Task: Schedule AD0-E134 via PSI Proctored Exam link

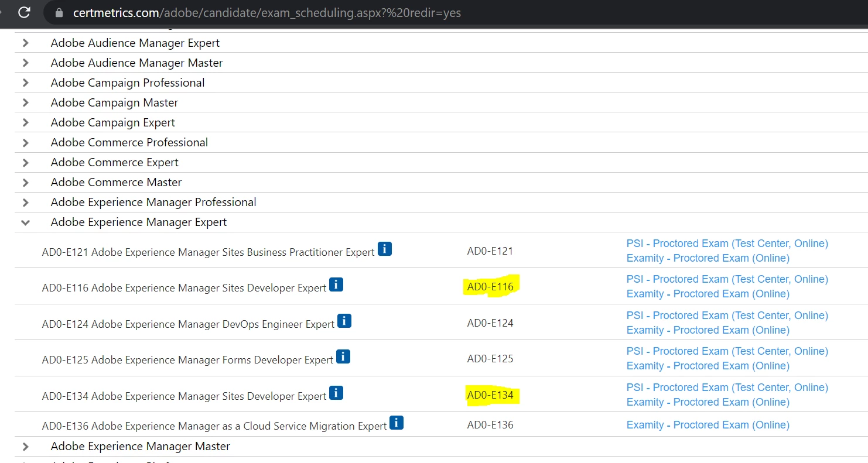Action: (x=727, y=387)
